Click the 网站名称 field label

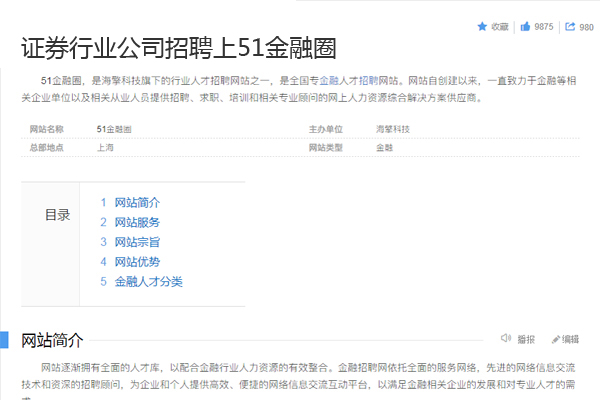(47, 129)
